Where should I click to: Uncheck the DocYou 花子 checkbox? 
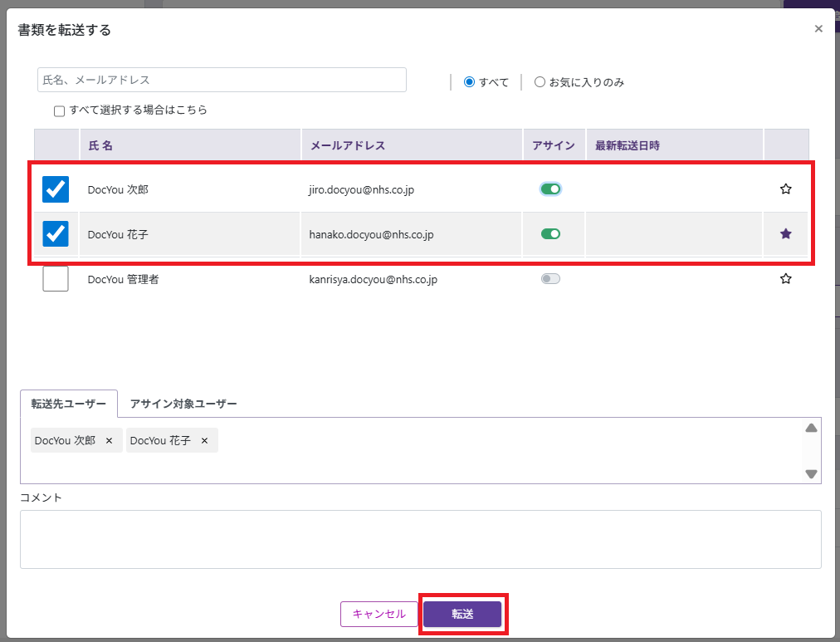pos(56,234)
